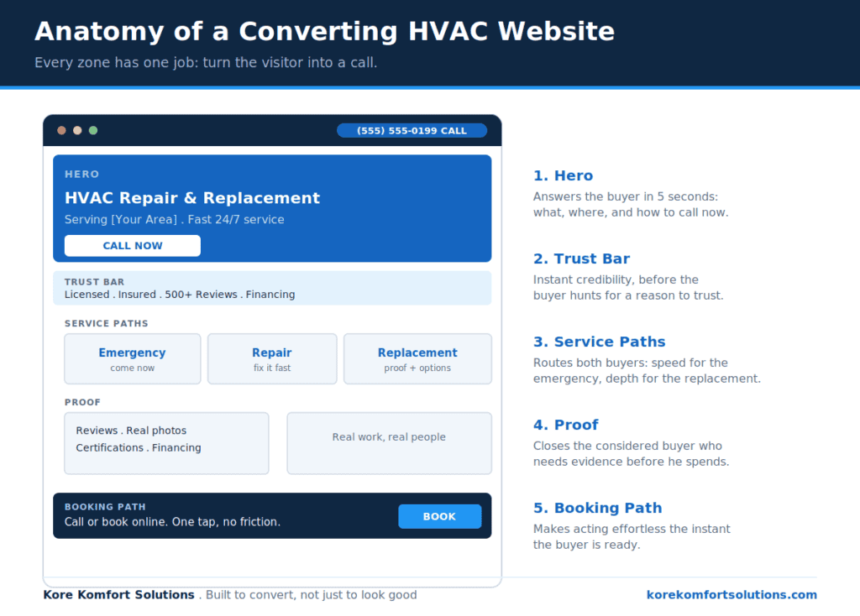This screenshot has width=860, height=616.
Task: Click 'Closes the considered buyer' description
Action: (x=631, y=454)
